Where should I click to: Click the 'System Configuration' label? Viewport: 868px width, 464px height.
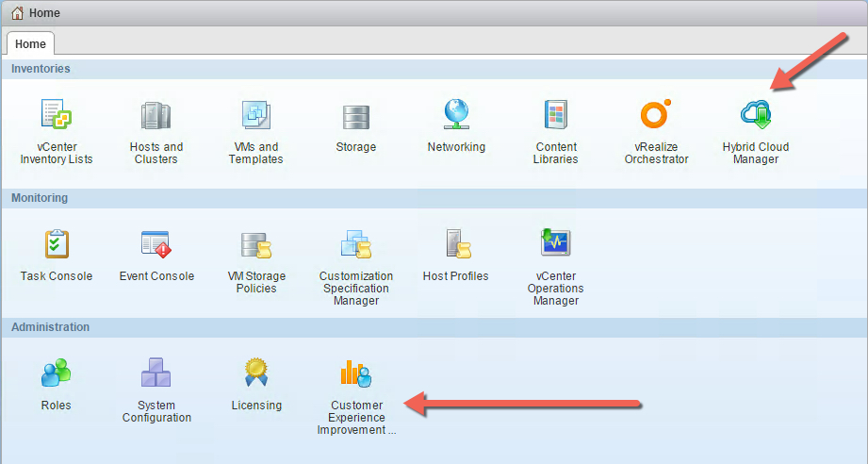156,411
